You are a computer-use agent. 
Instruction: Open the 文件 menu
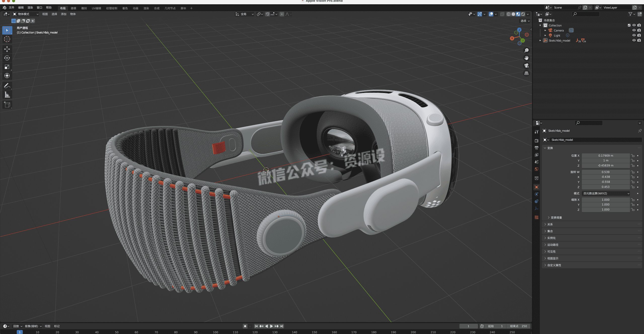click(x=12, y=8)
